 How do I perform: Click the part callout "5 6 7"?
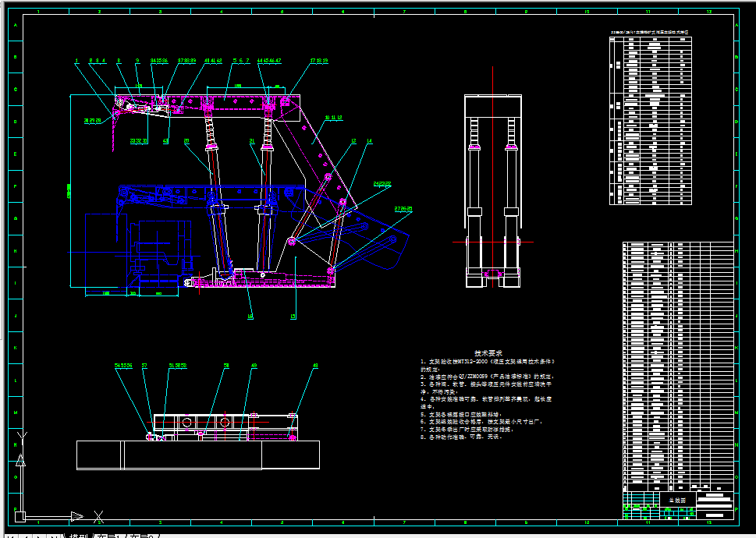tap(240, 60)
